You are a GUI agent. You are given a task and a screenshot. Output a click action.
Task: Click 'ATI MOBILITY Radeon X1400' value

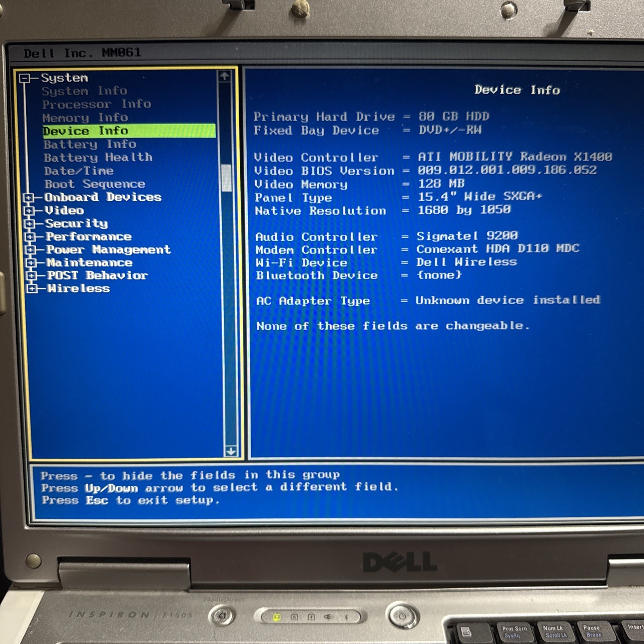point(515,157)
